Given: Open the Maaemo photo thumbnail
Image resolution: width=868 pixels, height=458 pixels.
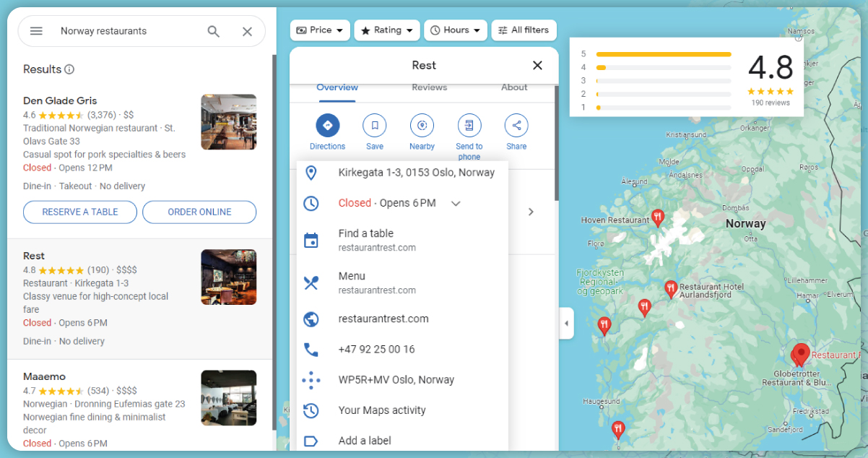Looking at the screenshot, I should coord(228,398).
